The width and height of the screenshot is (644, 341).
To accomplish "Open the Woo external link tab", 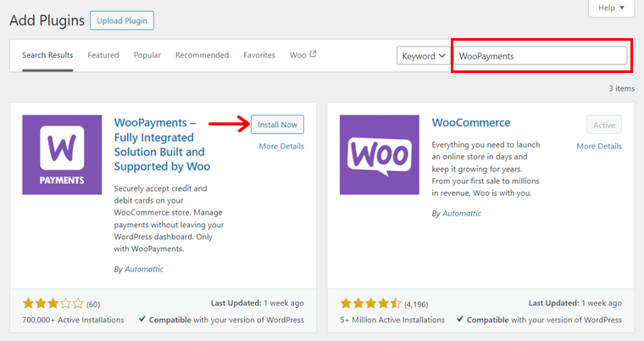I will click(303, 55).
